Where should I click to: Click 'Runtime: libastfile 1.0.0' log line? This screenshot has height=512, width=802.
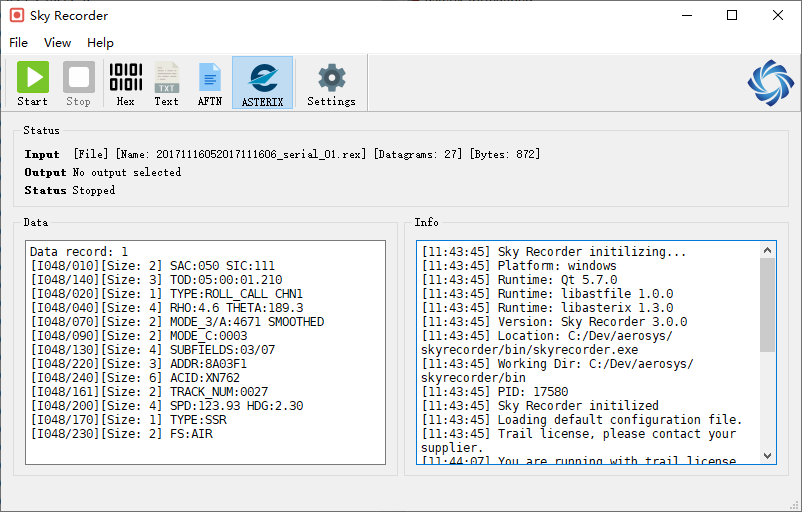[547, 294]
